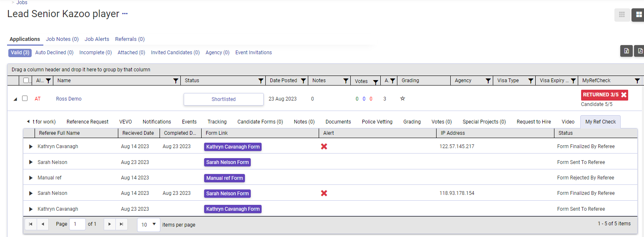
Task: Expand Sarah Nelson finalized referee row
Action: 30,193
